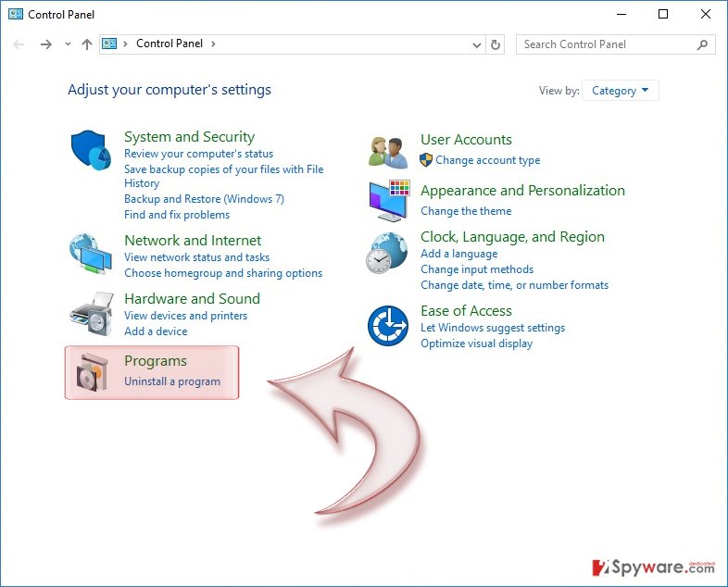Screen dimensions: 728x587
Task: Click the Control Panel icon in title bar
Action: (16, 14)
